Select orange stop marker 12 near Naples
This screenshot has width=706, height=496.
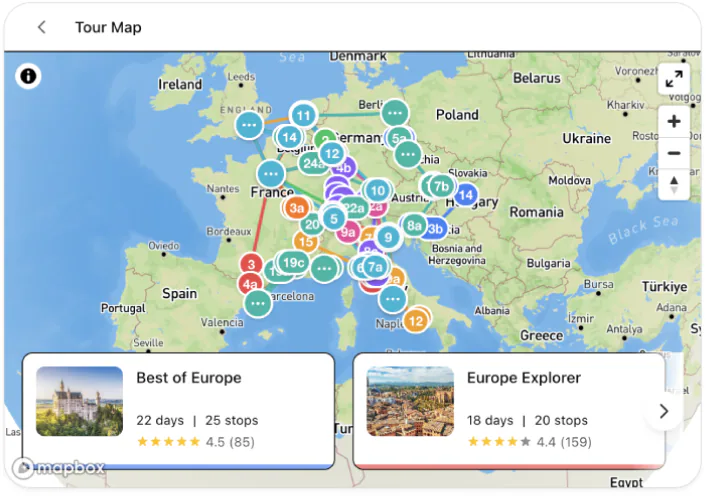pos(415,321)
